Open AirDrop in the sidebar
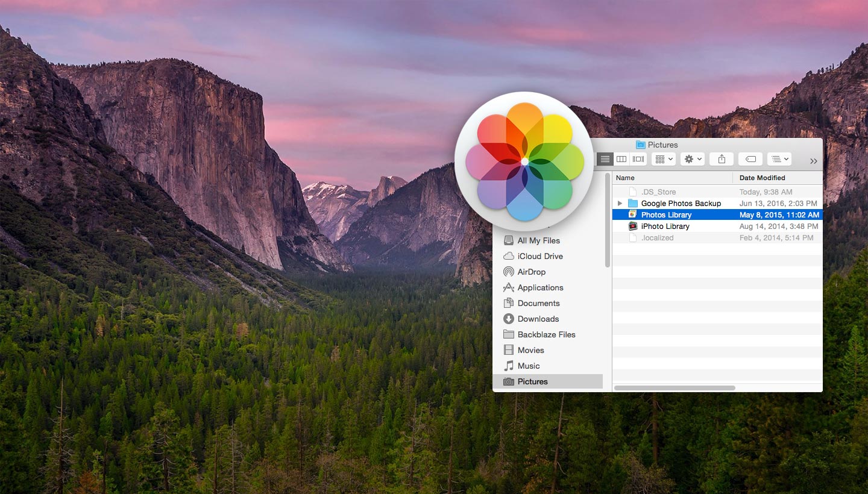 click(531, 272)
